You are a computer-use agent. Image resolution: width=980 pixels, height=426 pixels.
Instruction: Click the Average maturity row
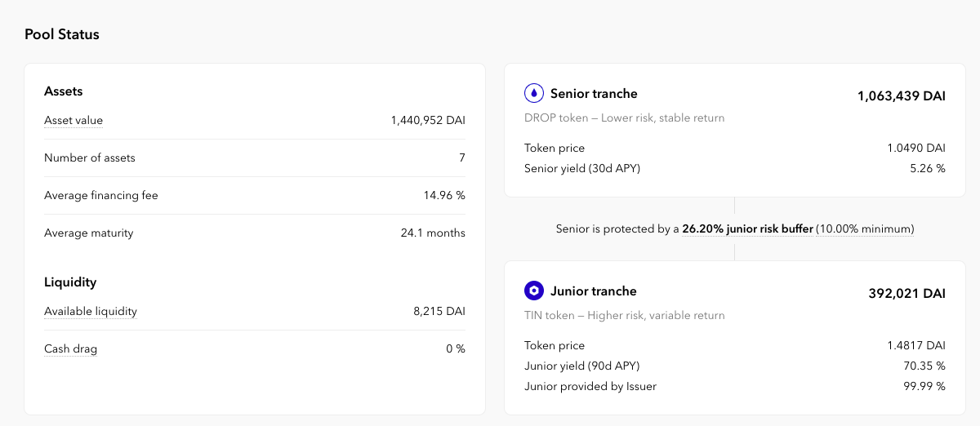pos(255,233)
